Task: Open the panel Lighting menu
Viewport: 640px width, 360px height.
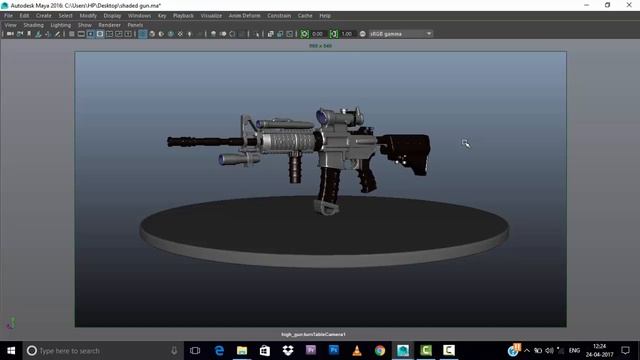Action: pyautogui.click(x=60, y=25)
